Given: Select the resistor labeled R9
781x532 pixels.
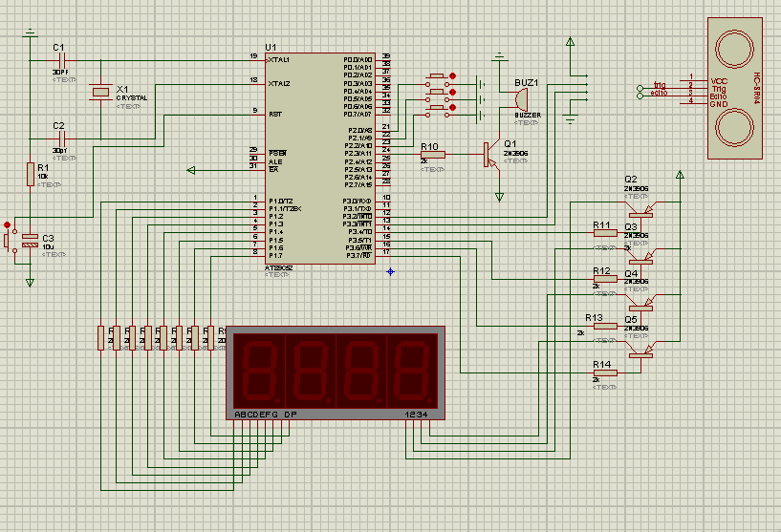Looking at the screenshot, I should 210,338.
